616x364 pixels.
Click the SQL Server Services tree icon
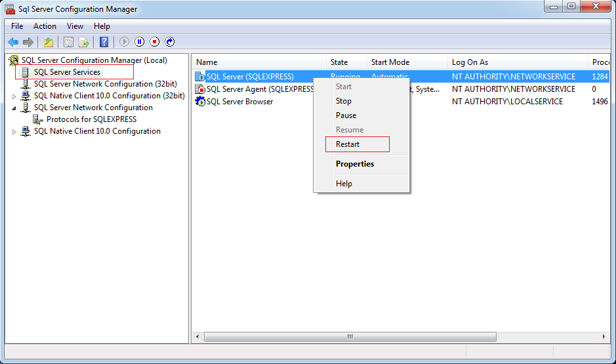26,72
